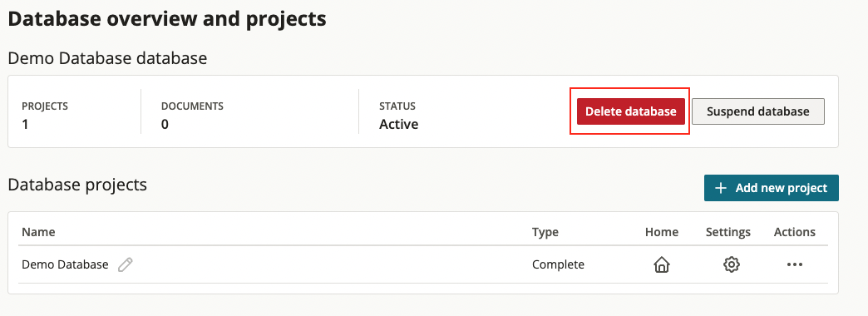Click the Database projects section heading
The image size is (868, 316).
[77, 185]
